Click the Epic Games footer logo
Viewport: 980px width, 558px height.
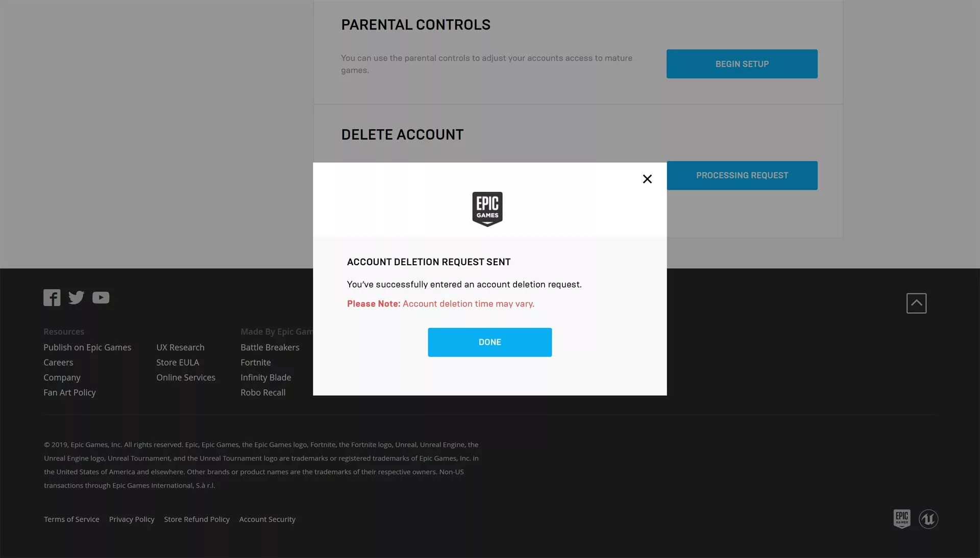[902, 519]
